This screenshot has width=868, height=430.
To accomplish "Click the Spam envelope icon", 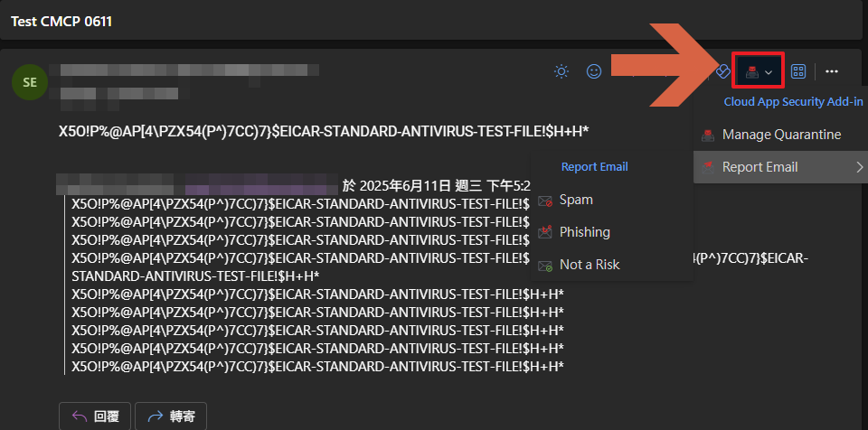I will tap(544, 200).
